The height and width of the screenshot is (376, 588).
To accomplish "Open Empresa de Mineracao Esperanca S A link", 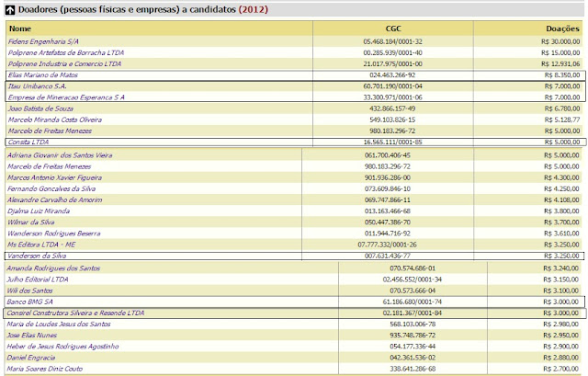I will click(66, 97).
